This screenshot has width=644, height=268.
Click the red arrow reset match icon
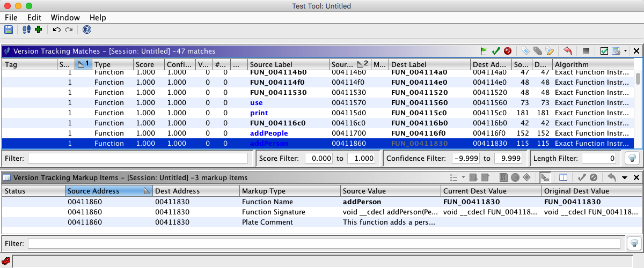568,51
